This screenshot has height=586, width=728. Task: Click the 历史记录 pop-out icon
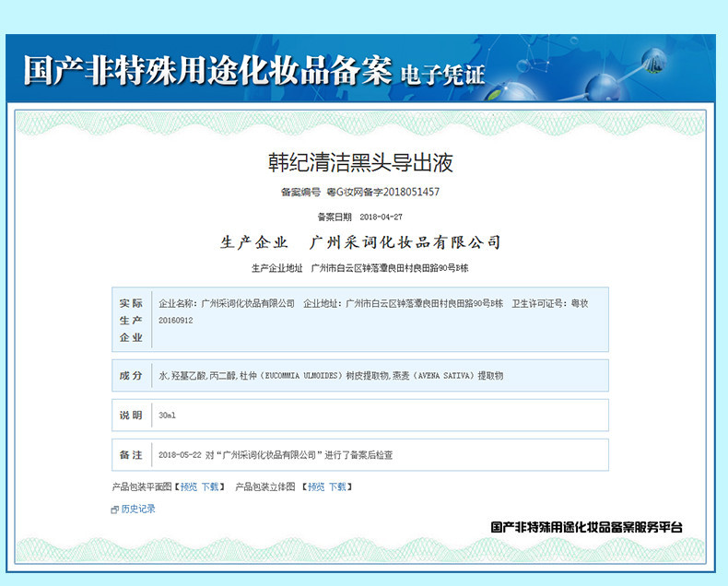tap(115, 510)
